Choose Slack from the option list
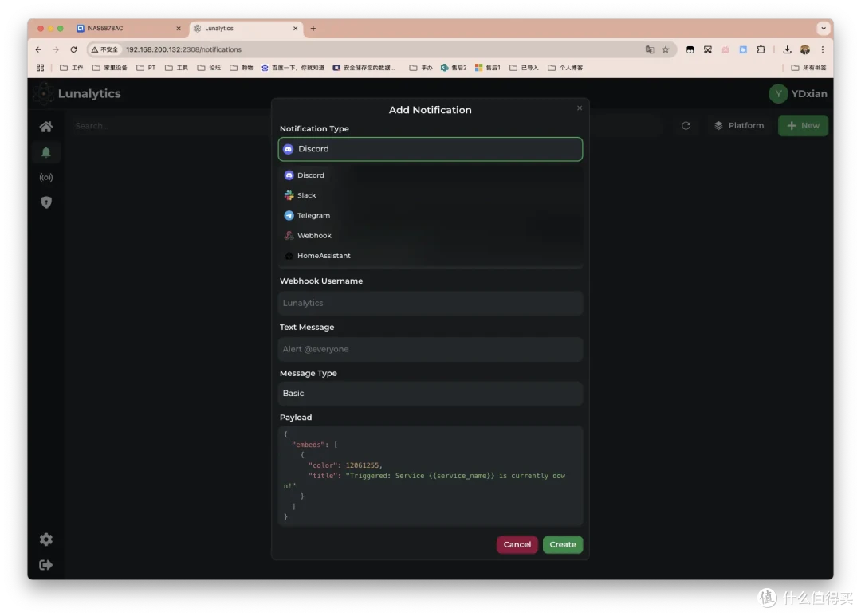 click(430, 195)
